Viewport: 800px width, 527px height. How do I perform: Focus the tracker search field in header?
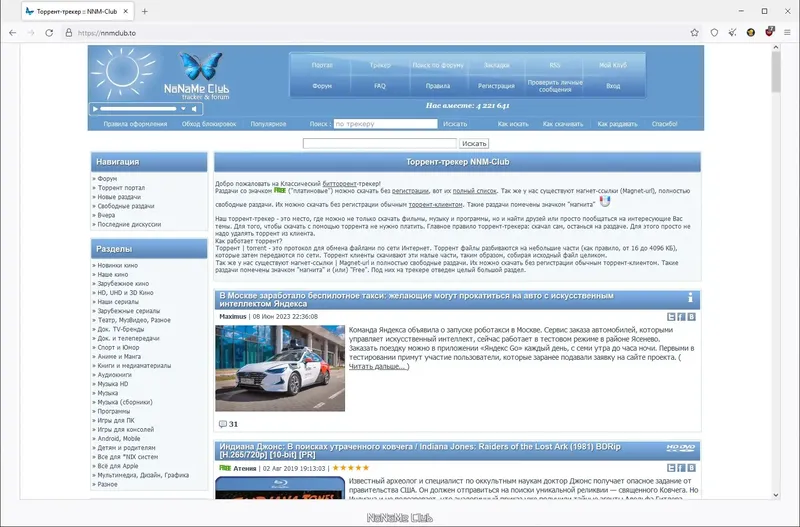click(x=385, y=124)
